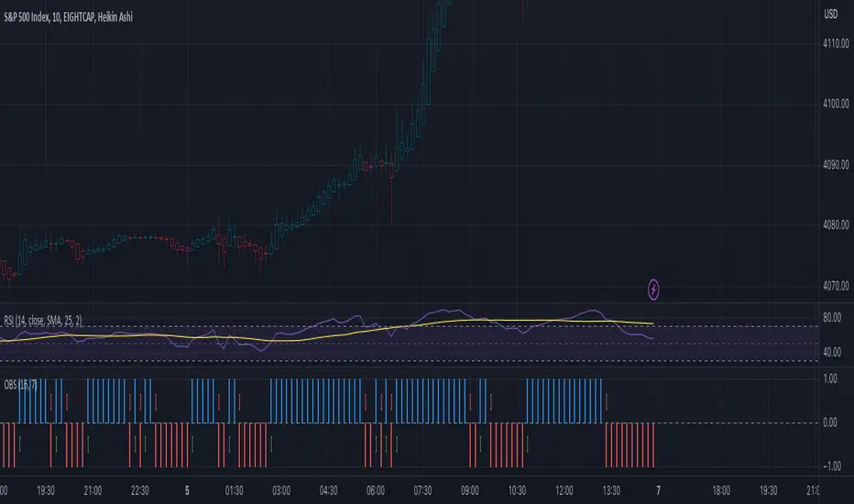The height and width of the screenshot is (504, 854).
Task: Click the 4070.00 price scale label
Action: click(x=836, y=286)
